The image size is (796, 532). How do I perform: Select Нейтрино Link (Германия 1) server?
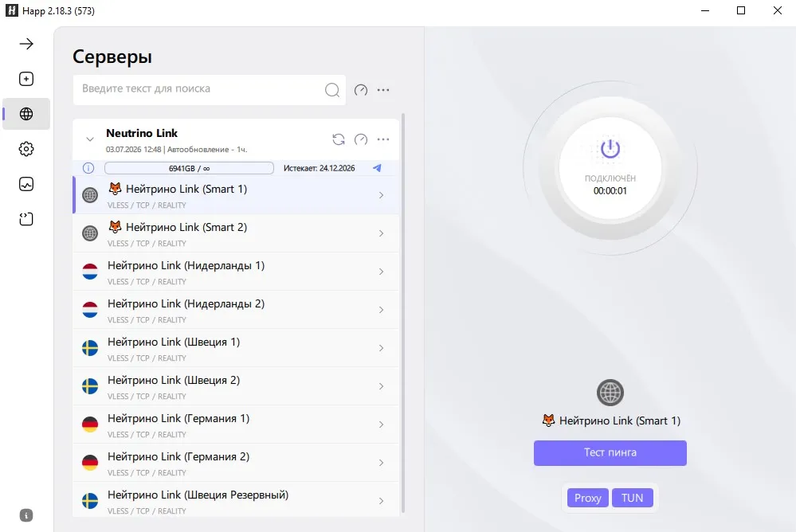[236, 424]
